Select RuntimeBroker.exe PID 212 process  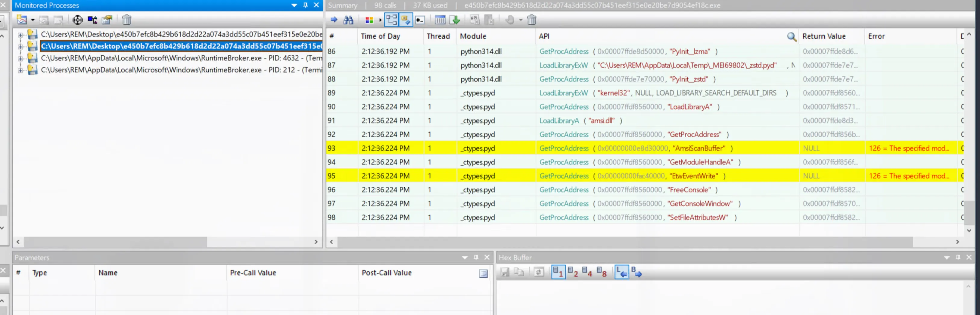182,70
